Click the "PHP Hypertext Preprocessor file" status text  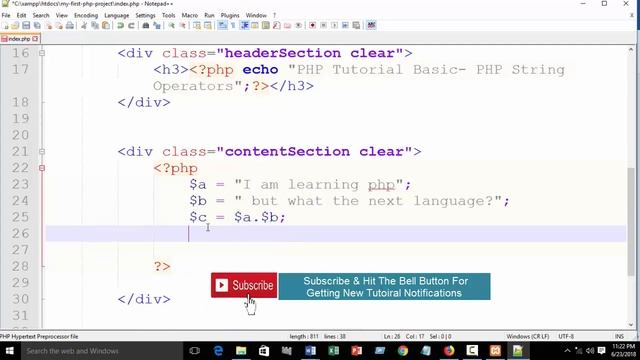point(39,336)
